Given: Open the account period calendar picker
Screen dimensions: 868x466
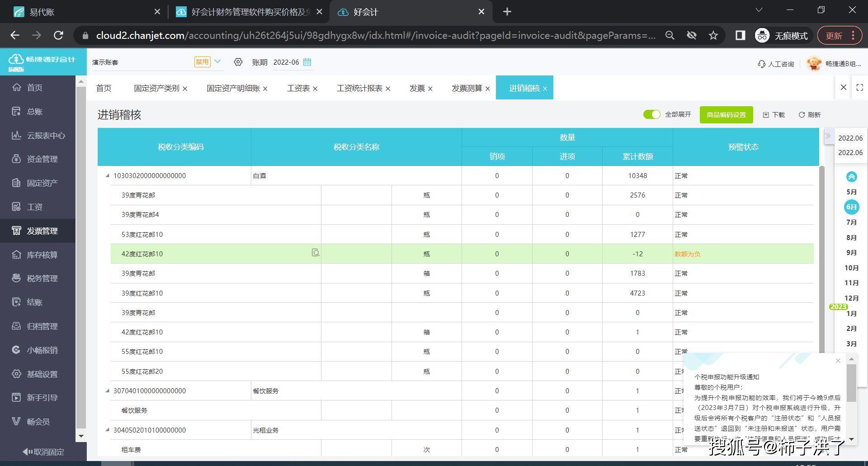Looking at the screenshot, I should (x=307, y=62).
